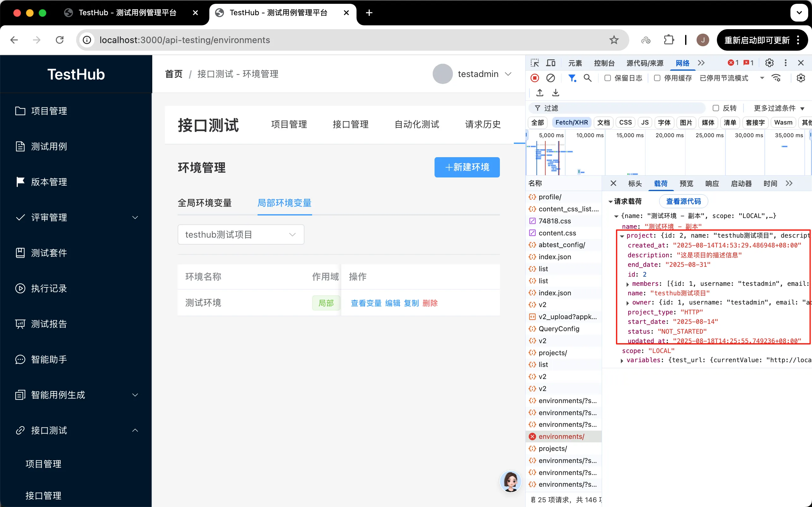Image resolution: width=812 pixels, height=507 pixels.
Task: Switch to the 全局环境变量 tab
Action: (x=205, y=203)
